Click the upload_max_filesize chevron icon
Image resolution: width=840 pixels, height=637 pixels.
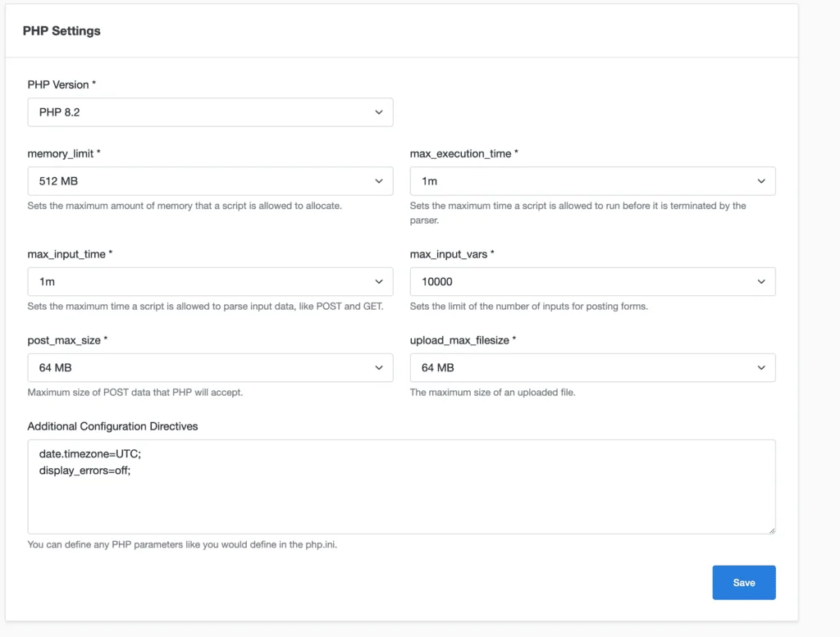(x=761, y=367)
